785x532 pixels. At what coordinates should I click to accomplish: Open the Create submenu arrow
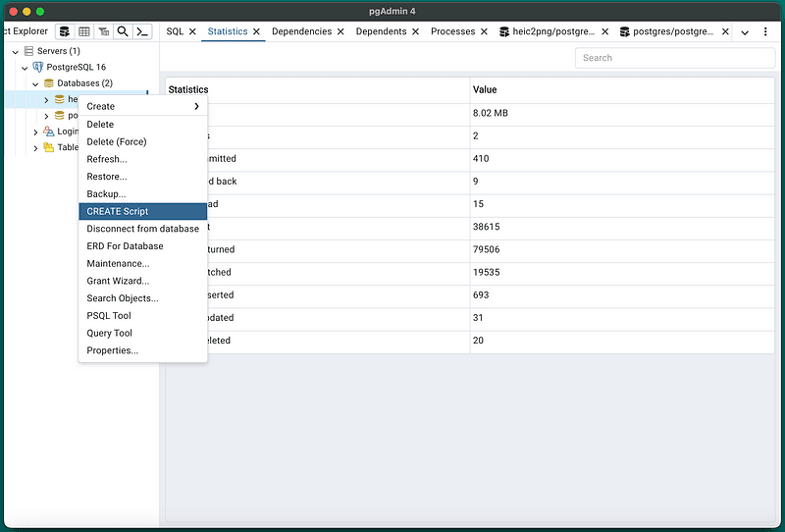click(197, 106)
